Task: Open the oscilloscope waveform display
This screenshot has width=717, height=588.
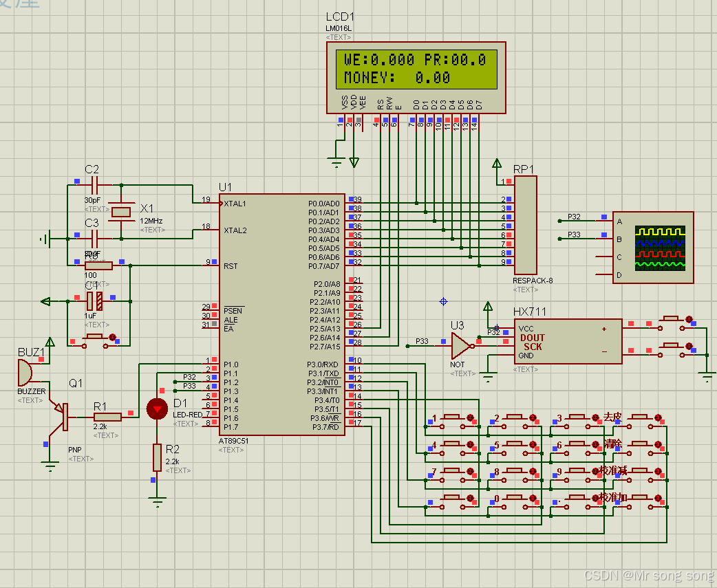Action: click(x=660, y=248)
